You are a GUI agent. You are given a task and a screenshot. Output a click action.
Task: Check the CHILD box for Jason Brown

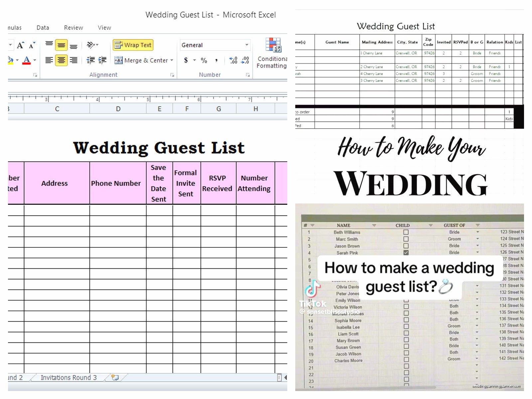(x=406, y=246)
